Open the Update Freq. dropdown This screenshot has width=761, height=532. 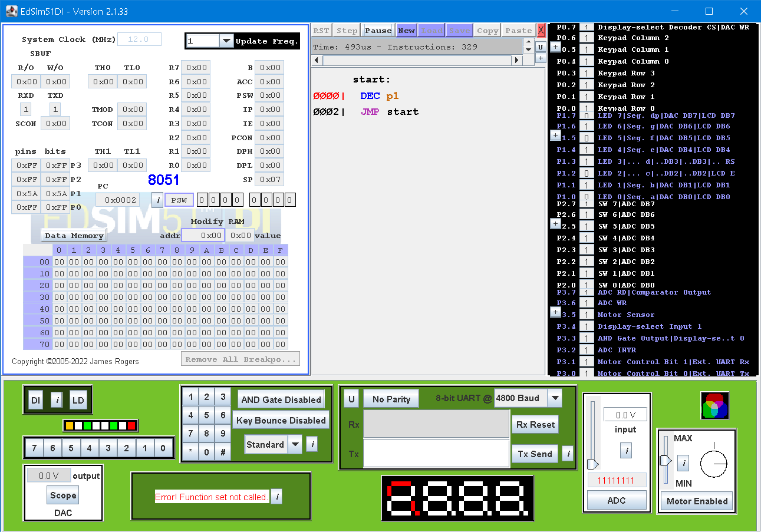226,41
